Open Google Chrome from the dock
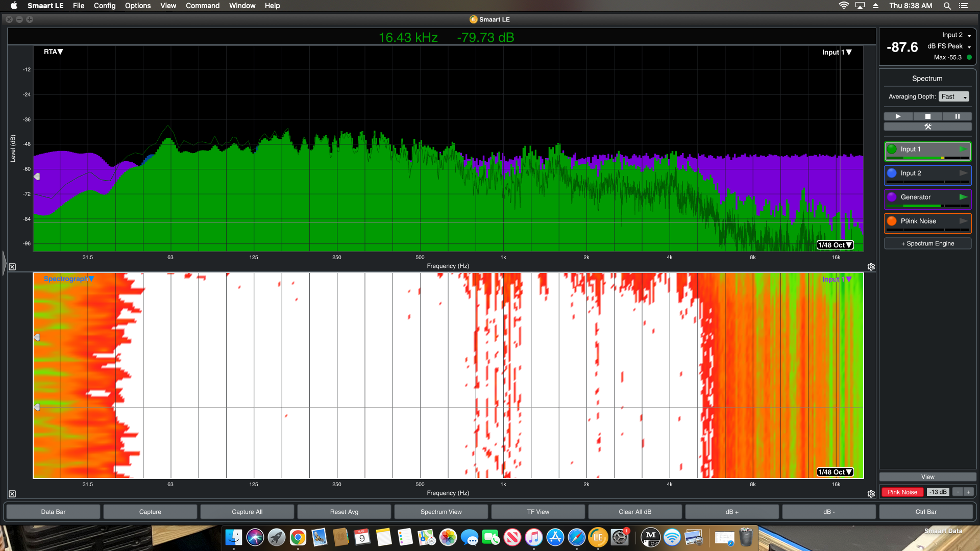The image size is (980, 551). coord(298,537)
